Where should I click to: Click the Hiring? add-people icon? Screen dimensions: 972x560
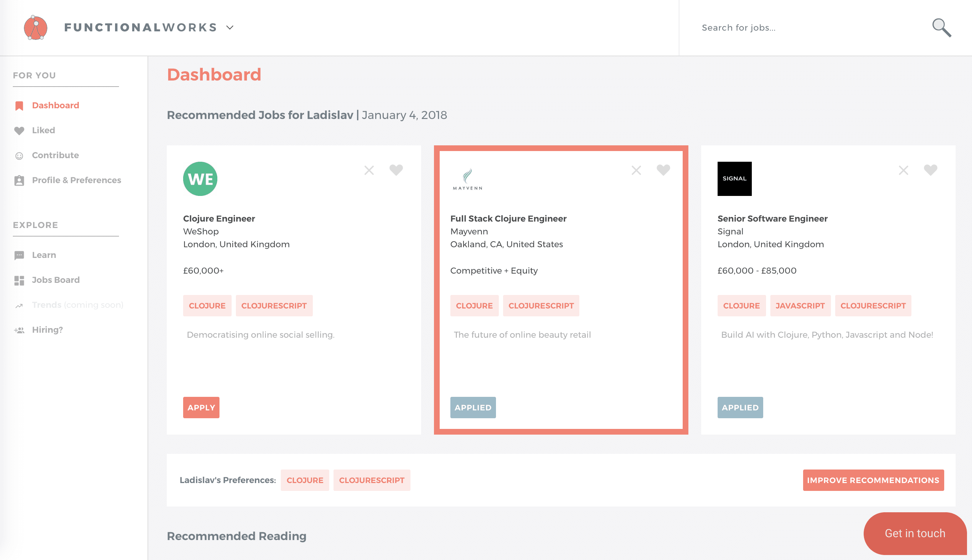coord(19,330)
